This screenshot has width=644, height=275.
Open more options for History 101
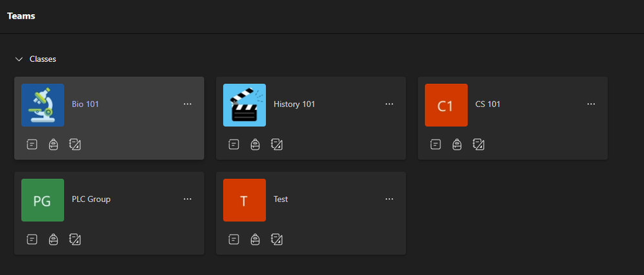(389, 104)
